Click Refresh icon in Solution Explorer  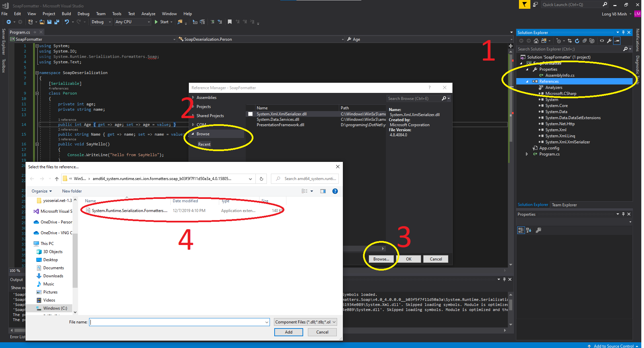point(577,41)
